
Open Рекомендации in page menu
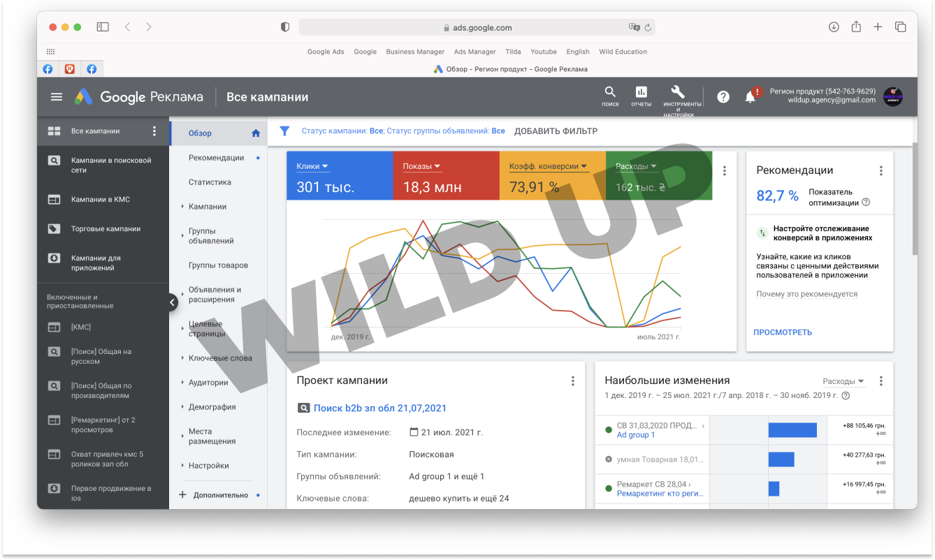217,158
